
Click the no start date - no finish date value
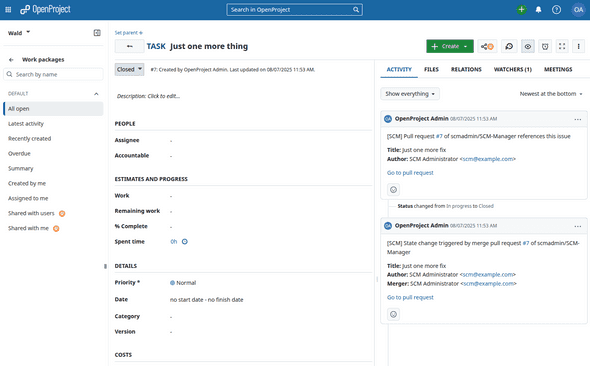point(207,300)
